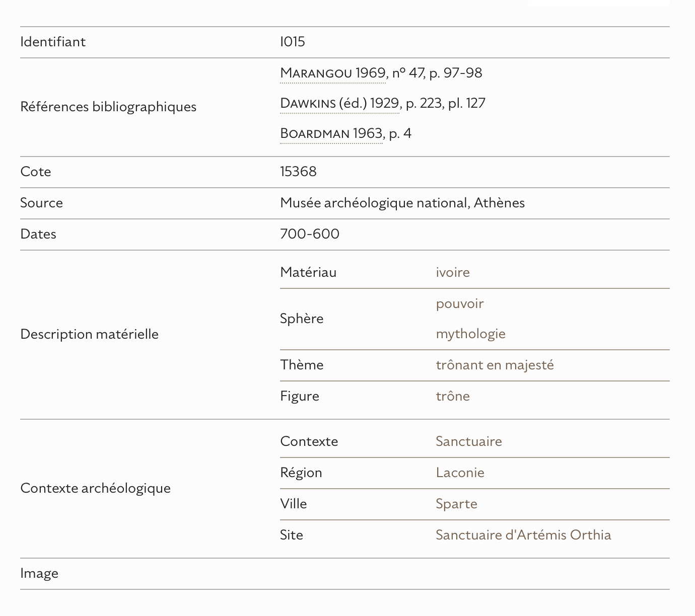Click the ivoire material link
This screenshot has height=616, width=695.
click(453, 272)
